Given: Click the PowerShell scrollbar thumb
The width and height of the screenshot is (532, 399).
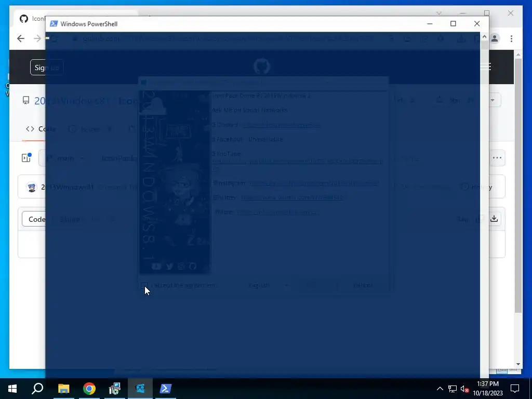Looking at the screenshot, I should [x=485, y=45].
